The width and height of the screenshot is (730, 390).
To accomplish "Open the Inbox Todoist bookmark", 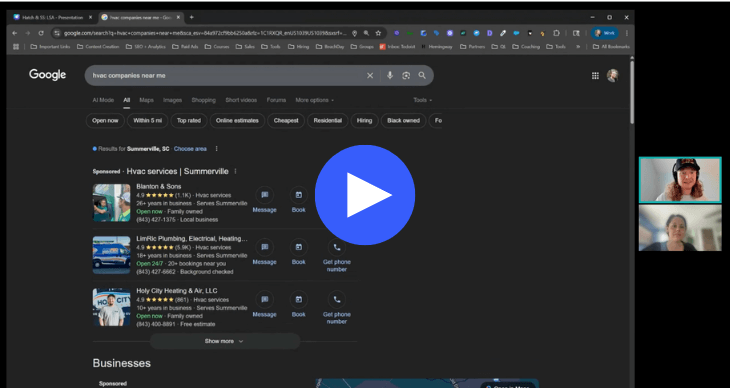I will point(397,47).
